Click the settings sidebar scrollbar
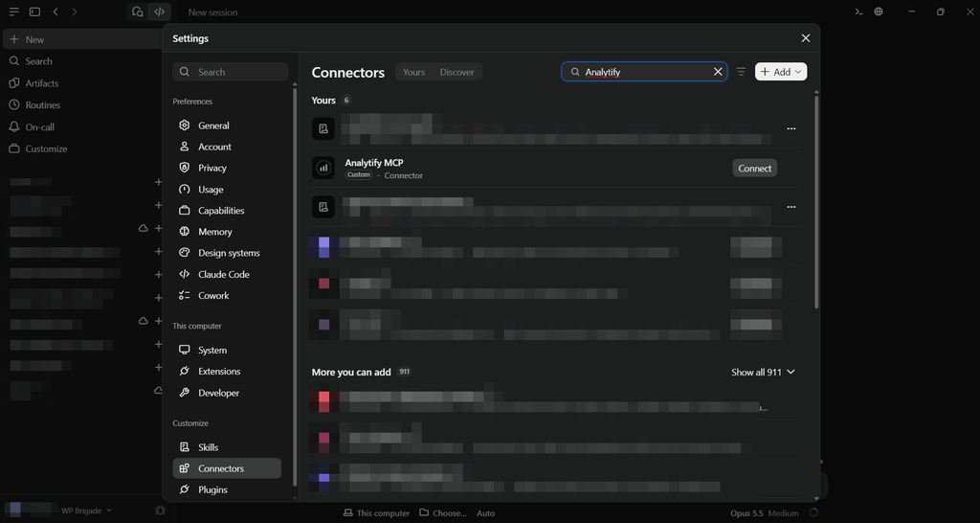980x523 pixels. pos(295,287)
